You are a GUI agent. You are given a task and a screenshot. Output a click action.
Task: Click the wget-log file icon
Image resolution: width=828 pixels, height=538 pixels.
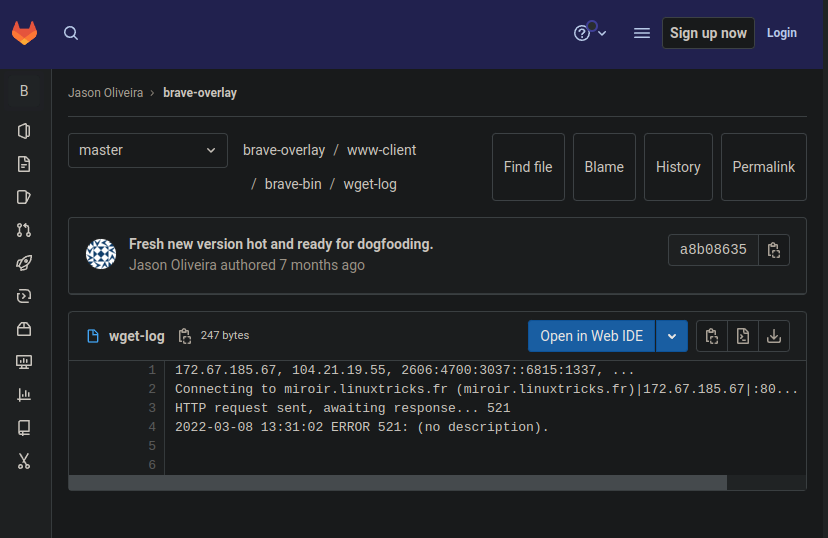click(x=93, y=336)
